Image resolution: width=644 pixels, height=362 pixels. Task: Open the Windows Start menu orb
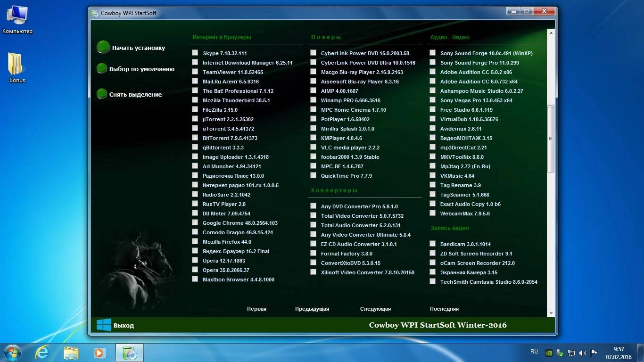[x=13, y=353]
